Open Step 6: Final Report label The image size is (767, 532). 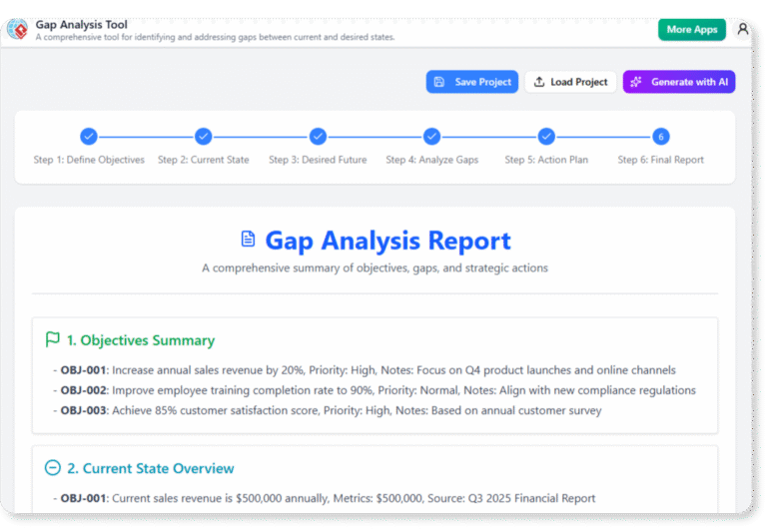click(x=660, y=160)
